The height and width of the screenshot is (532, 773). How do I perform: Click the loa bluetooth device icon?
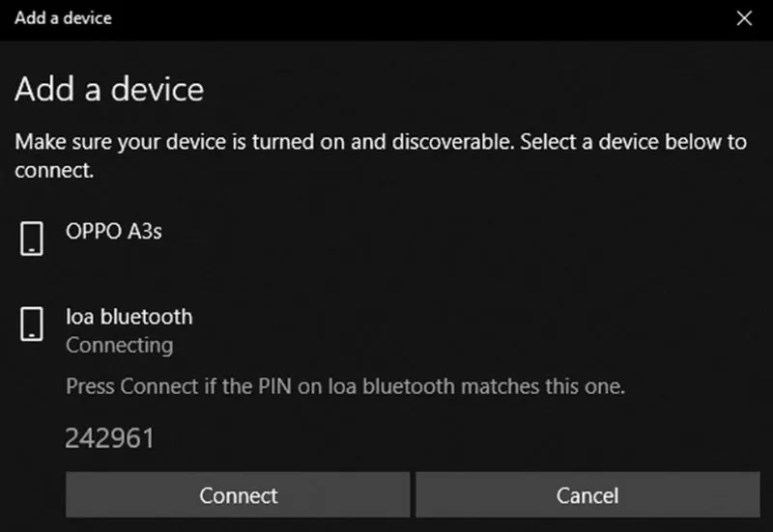tap(32, 323)
